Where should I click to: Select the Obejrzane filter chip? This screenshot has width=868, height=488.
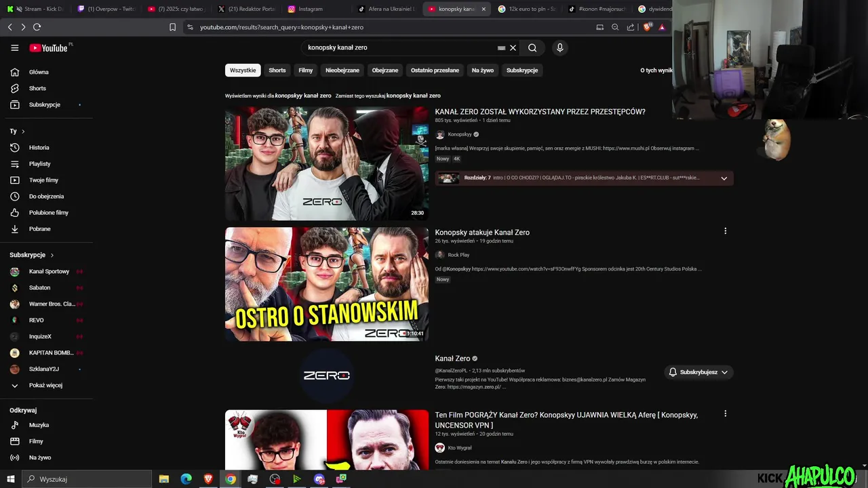tap(385, 70)
